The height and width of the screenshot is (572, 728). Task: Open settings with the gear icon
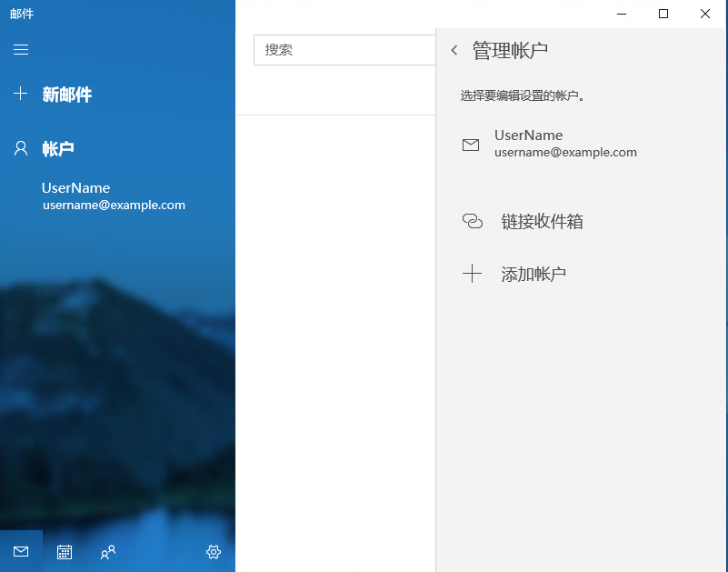pyautogui.click(x=214, y=551)
